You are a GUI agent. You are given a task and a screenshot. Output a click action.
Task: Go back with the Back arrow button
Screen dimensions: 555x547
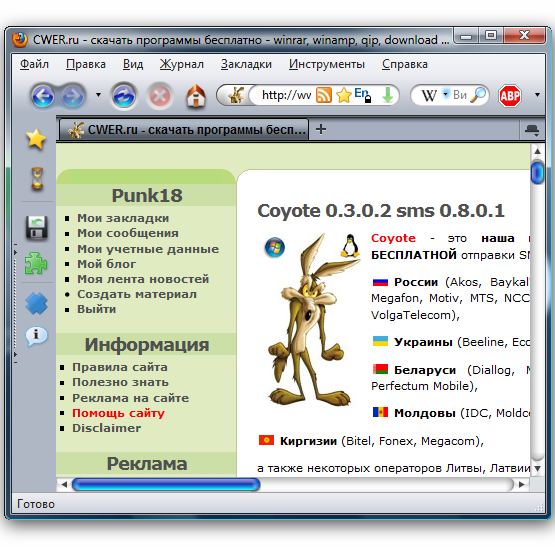coord(43,96)
